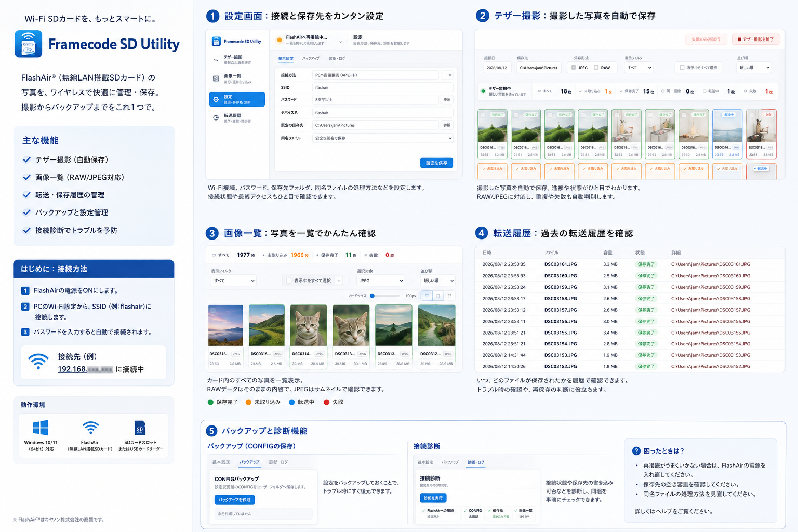Click the orange FlashAir reconnecting status dot
Viewport: 798px width, 532px height.
click(x=280, y=40)
